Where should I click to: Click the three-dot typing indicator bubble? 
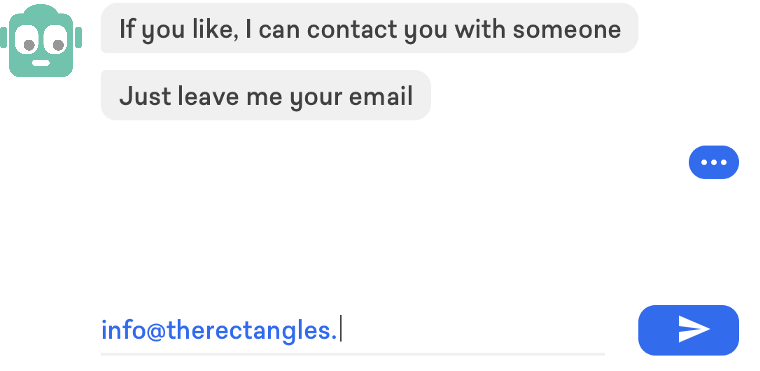(713, 162)
